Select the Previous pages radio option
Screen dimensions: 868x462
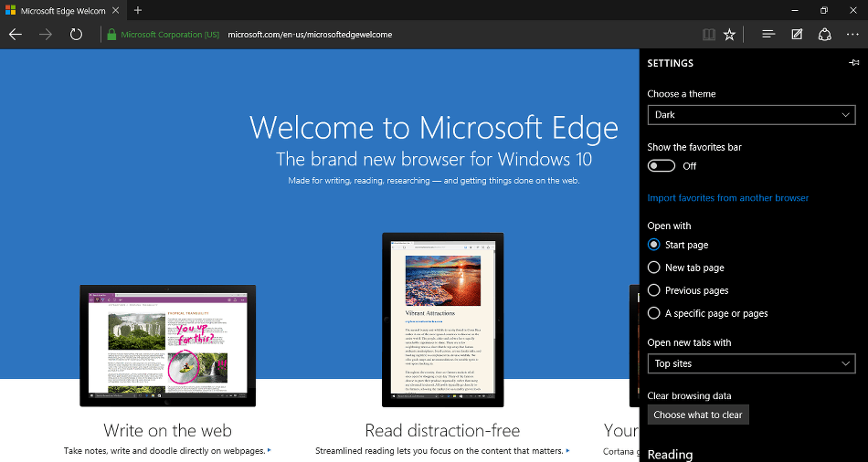tap(653, 290)
